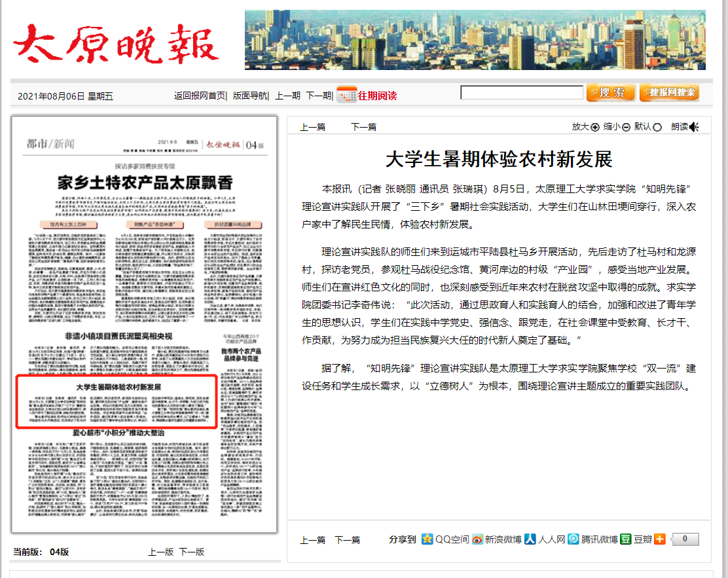
Task: Open 版面导航 page navigation menu
Action: point(250,96)
